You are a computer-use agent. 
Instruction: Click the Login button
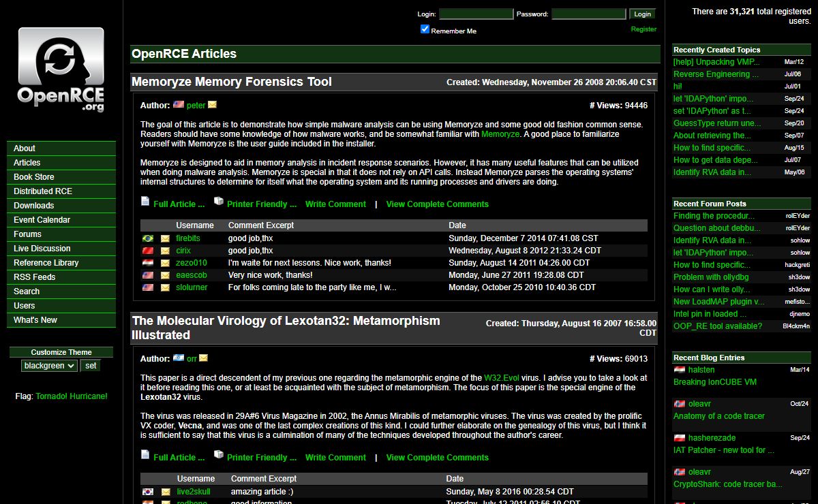[642, 14]
